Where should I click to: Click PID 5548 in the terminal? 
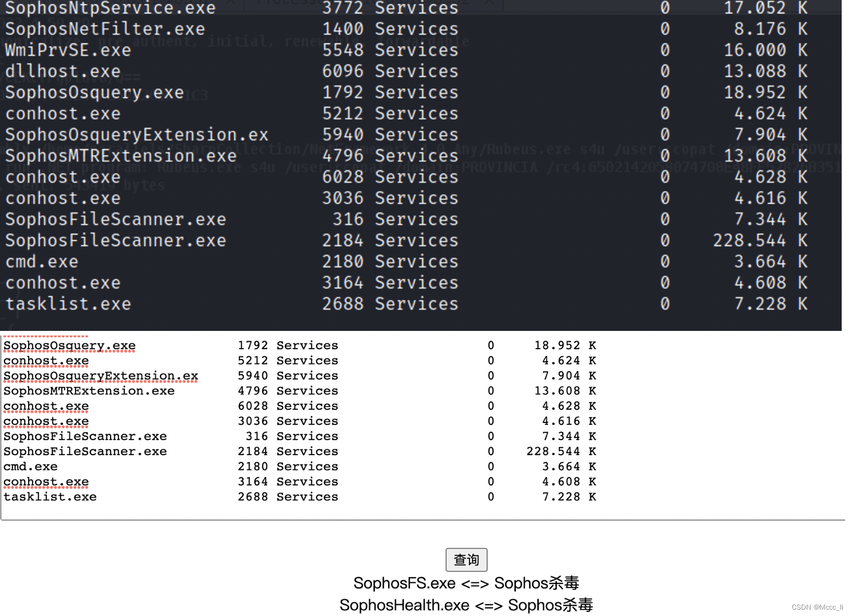coord(342,50)
